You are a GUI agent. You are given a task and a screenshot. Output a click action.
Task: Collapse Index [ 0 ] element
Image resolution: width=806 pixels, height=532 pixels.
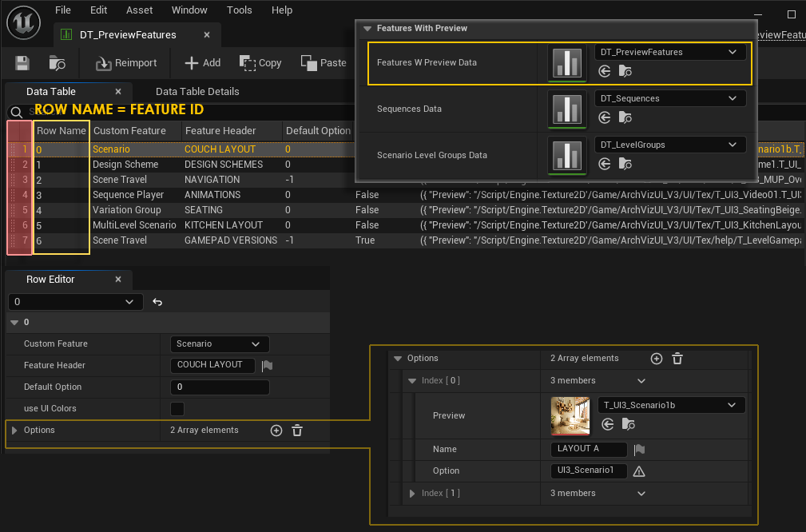pyautogui.click(x=411, y=381)
